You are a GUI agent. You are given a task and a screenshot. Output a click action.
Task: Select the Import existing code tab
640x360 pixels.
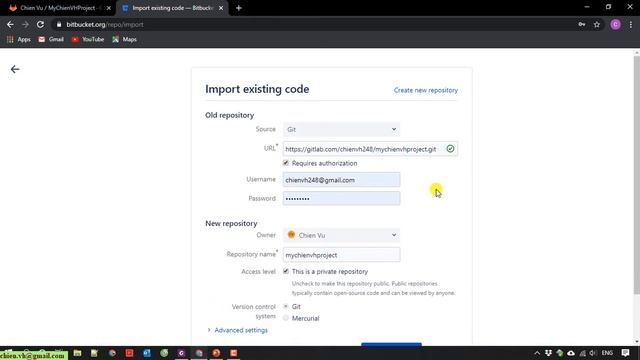[x=171, y=8]
